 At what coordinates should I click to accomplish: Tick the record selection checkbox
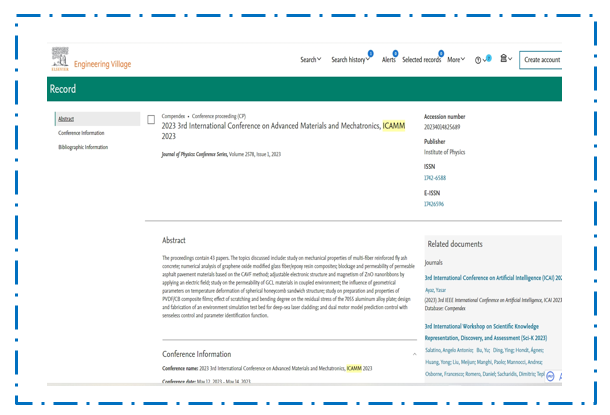pyautogui.click(x=151, y=119)
